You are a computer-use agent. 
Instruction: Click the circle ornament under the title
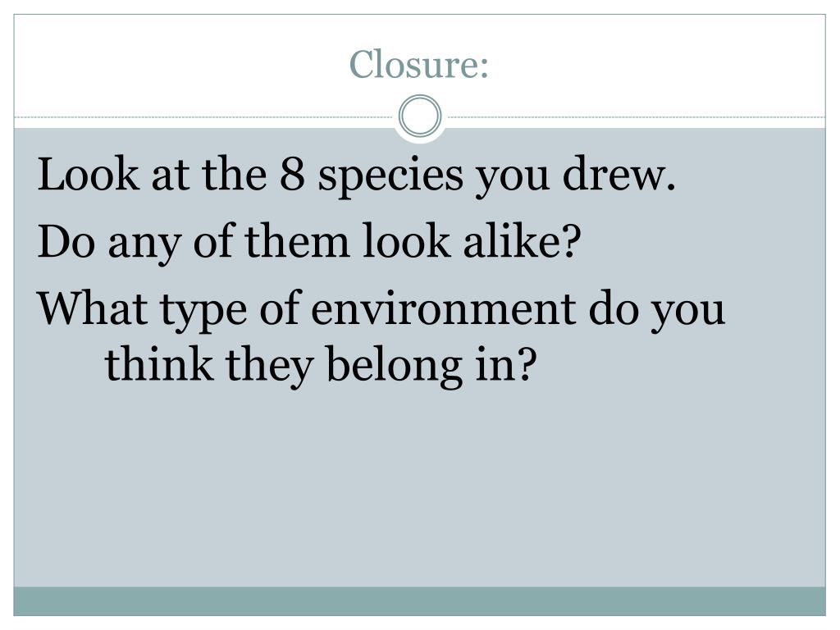420,116
